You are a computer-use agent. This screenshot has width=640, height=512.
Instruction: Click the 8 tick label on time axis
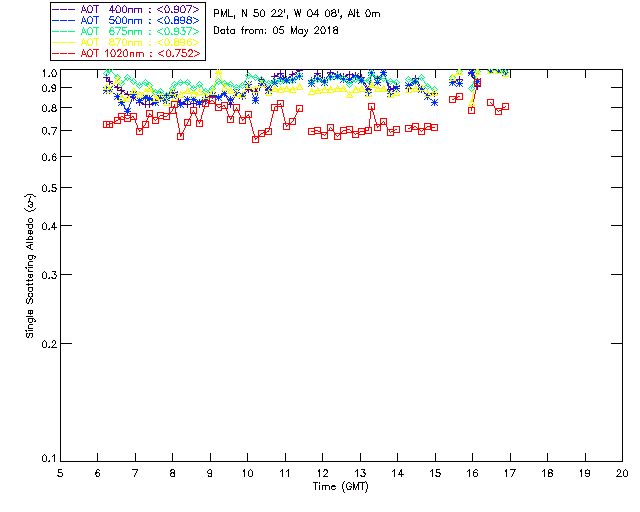click(173, 473)
